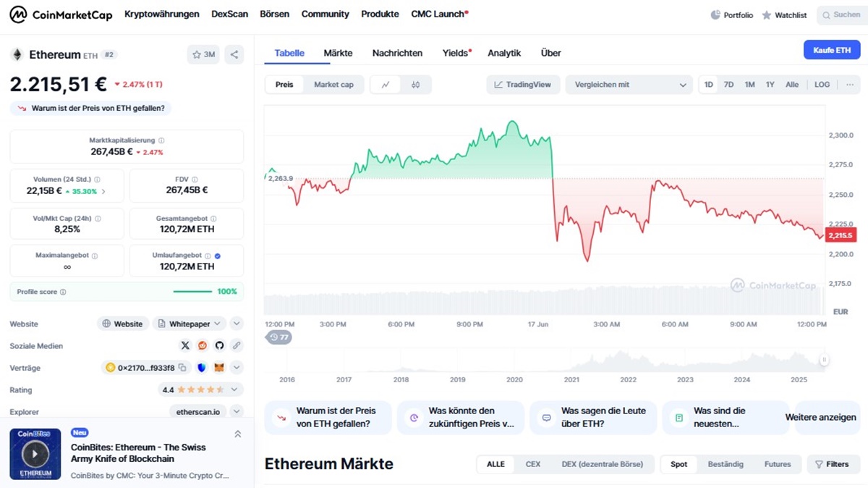
Task: Click the Profile score progress bar
Action: (192, 292)
